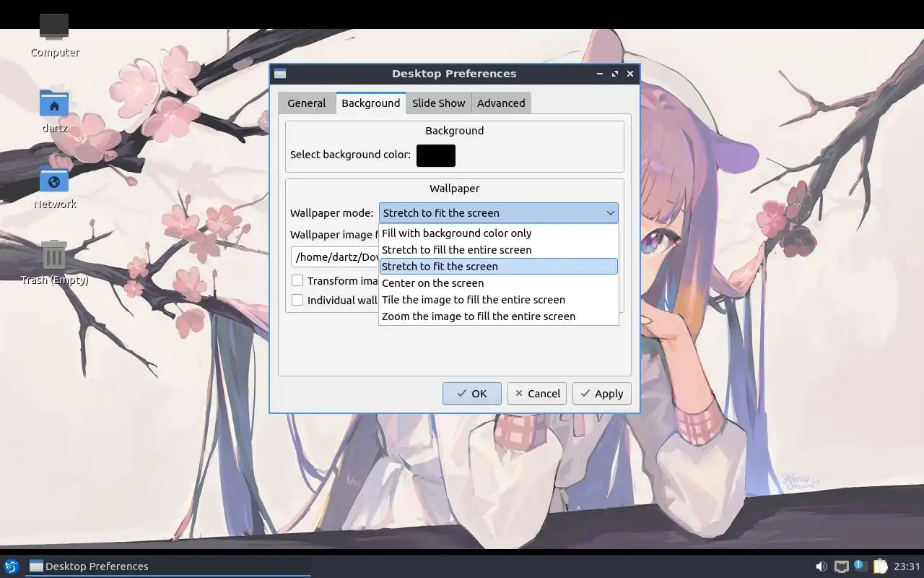Close the Desktop Preferences window
Screen dimensions: 924x578
tap(630, 74)
